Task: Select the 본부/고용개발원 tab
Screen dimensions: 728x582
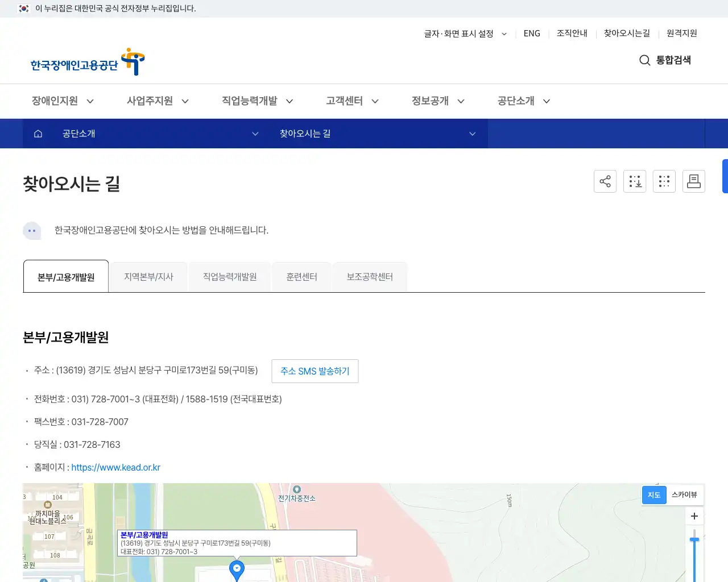Action: click(65, 276)
